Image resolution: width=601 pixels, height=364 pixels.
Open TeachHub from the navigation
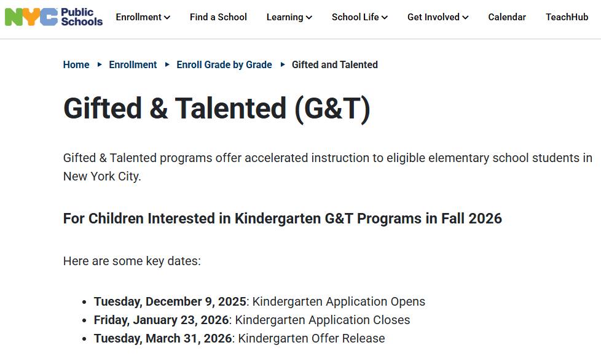pos(567,17)
